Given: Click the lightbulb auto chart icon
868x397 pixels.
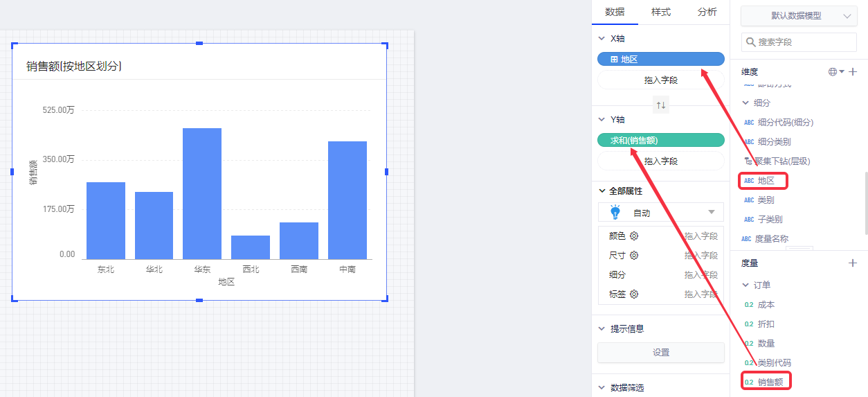Looking at the screenshot, I should [615, 213].
